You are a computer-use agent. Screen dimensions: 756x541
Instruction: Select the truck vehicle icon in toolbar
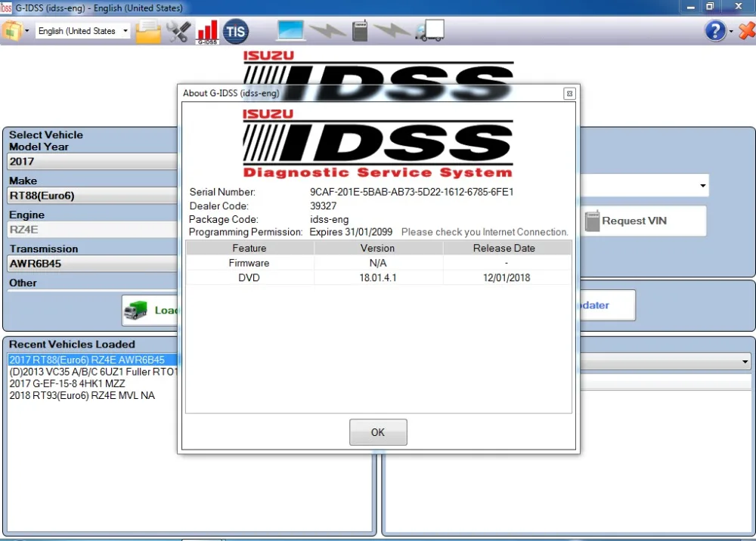pos(430,31)
